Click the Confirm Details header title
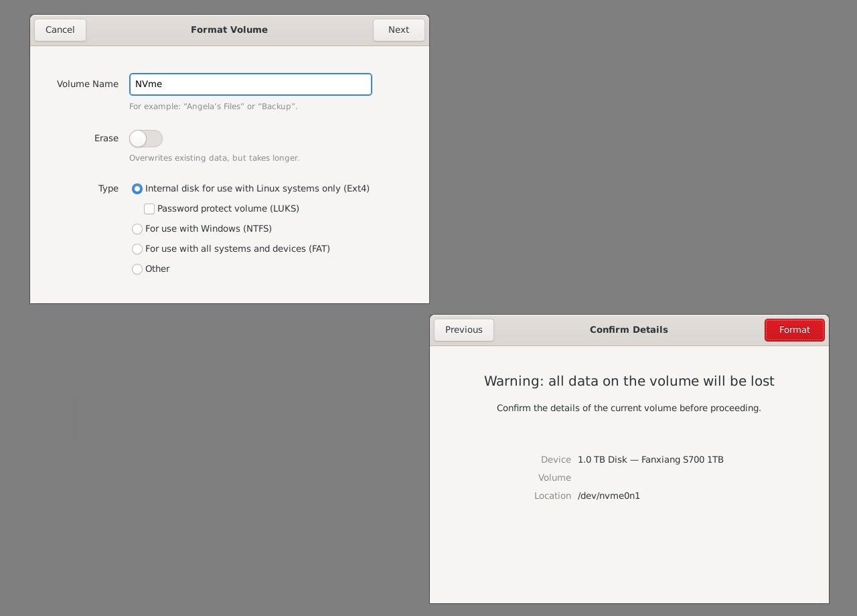 pos(629,329)
